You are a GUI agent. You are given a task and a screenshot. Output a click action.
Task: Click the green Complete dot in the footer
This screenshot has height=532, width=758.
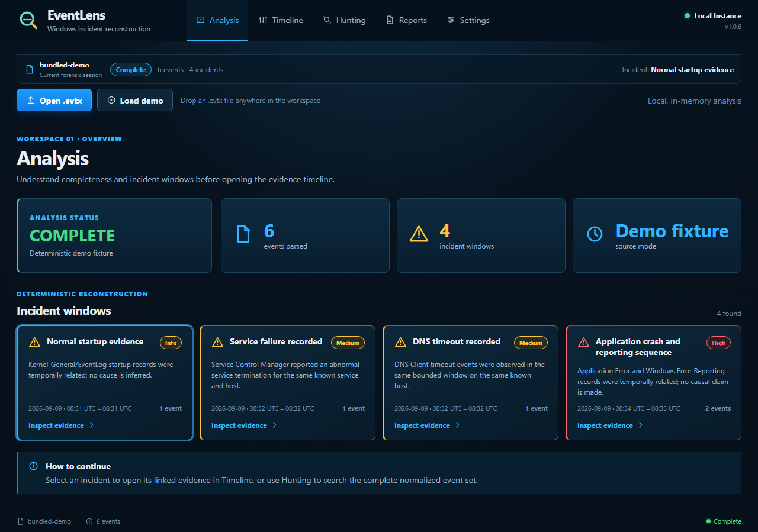pos(708,521)
